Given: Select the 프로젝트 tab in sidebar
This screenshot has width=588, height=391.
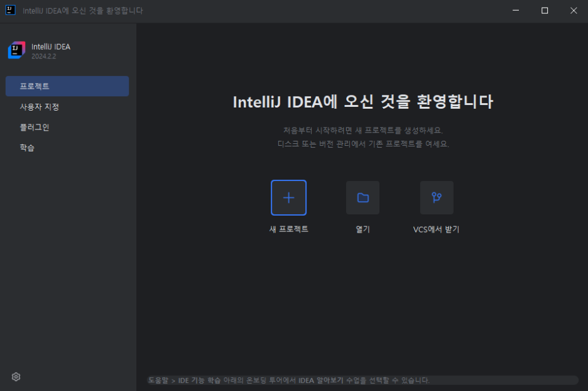Looking at the screenshot, I should click(x=67, y=86).
